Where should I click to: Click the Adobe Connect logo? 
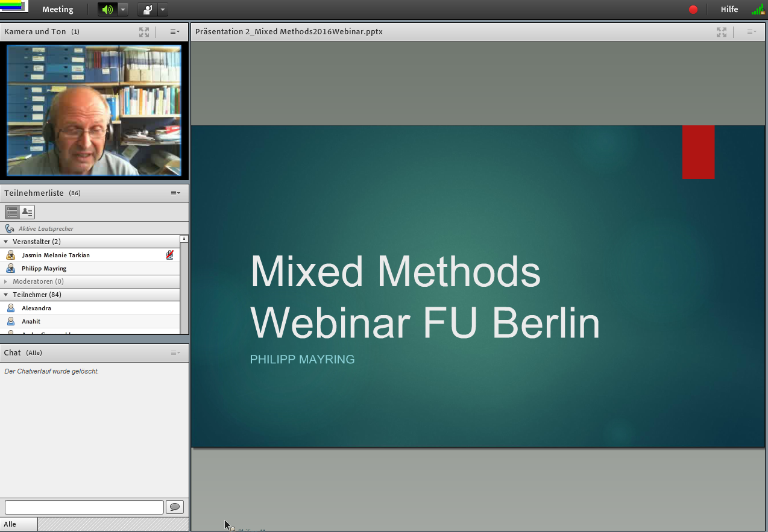(14, 7)
